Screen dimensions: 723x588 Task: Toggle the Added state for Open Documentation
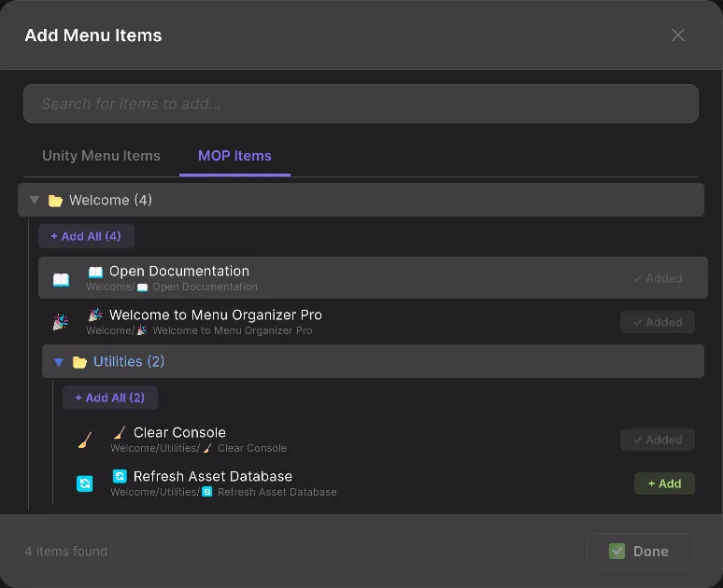658,278
